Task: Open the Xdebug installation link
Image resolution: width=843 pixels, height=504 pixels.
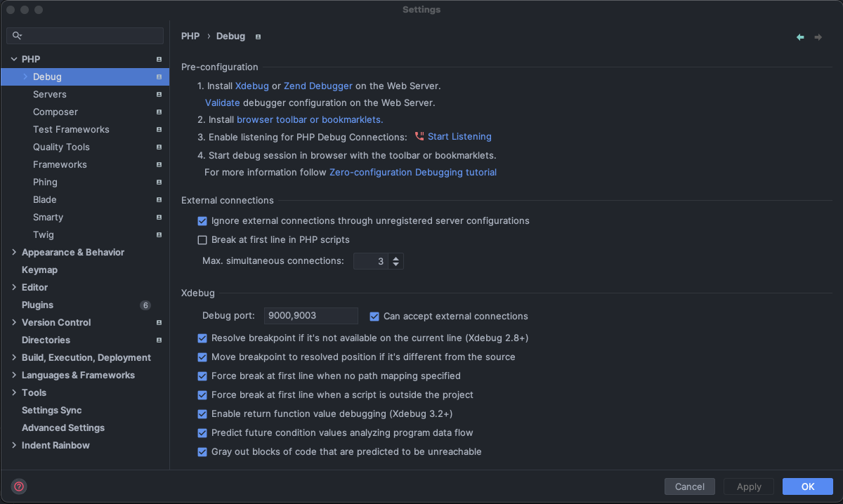Action: point(252,86)
